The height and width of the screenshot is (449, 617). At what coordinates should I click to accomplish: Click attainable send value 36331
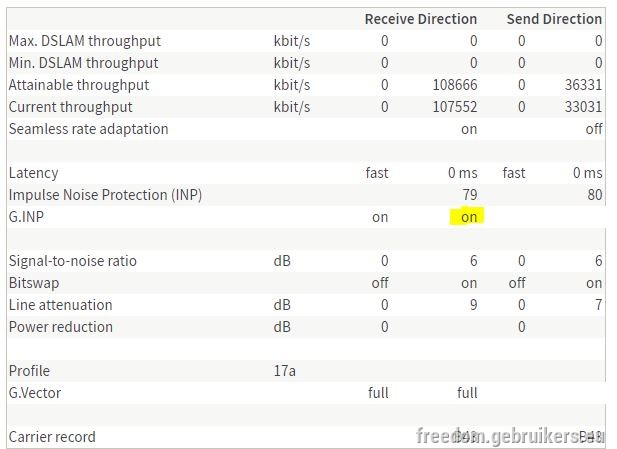583,85
